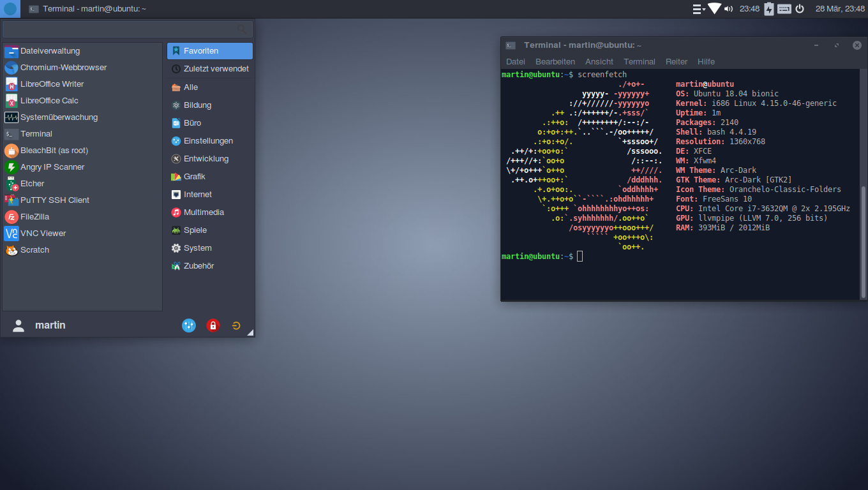Select Zuletzt verwendet category
Screen dimensions: 868x490
[210, 69]
